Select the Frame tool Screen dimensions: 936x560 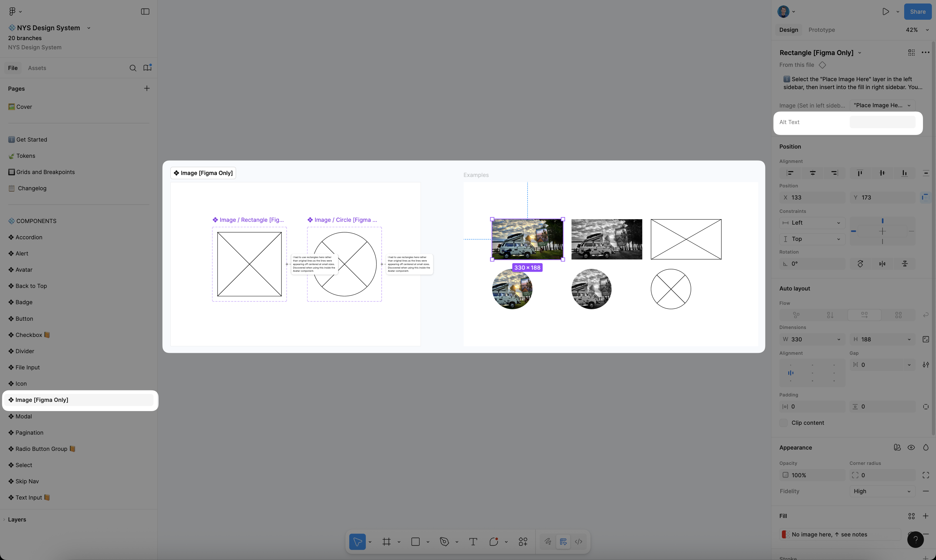tap(386, 542)
